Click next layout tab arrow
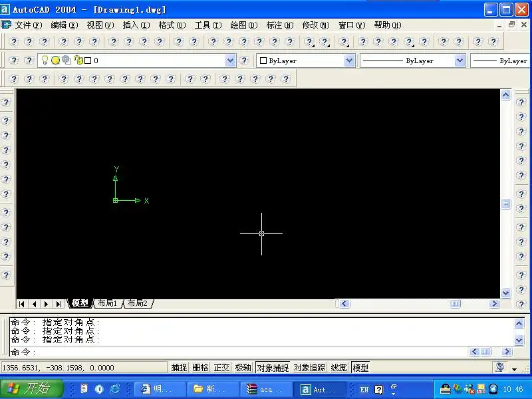 click(x=46, y=304)
